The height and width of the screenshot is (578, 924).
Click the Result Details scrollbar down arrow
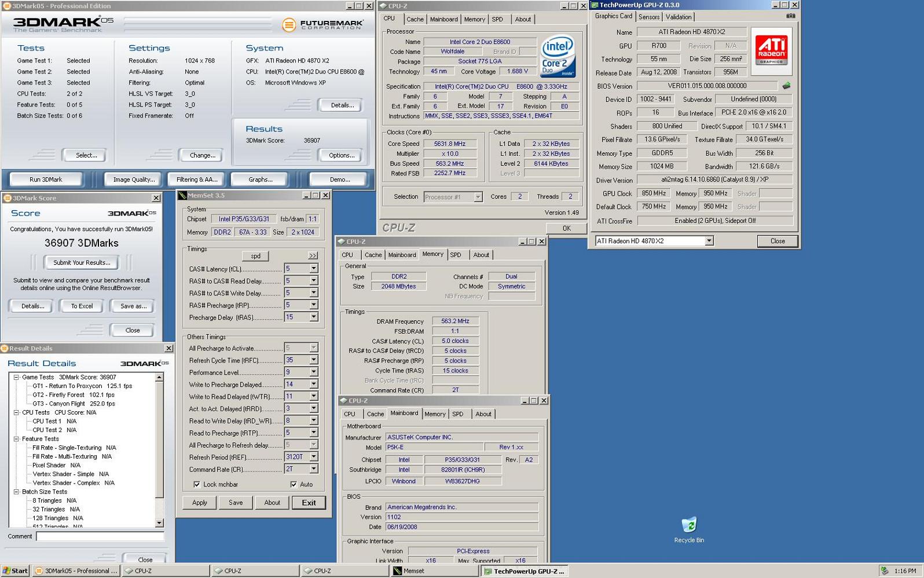point(159,523)
